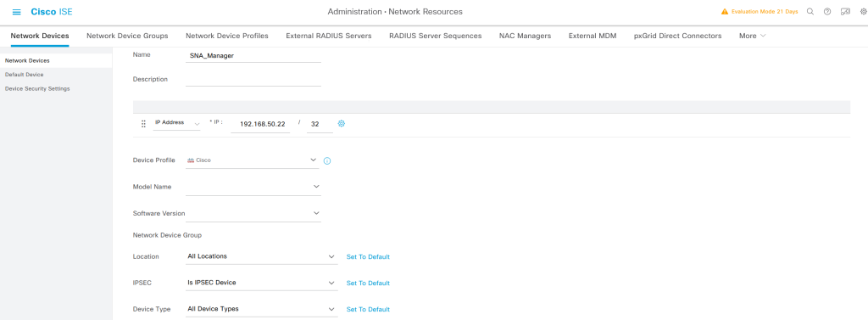Click the IP row drag handle

coord(143,124)
